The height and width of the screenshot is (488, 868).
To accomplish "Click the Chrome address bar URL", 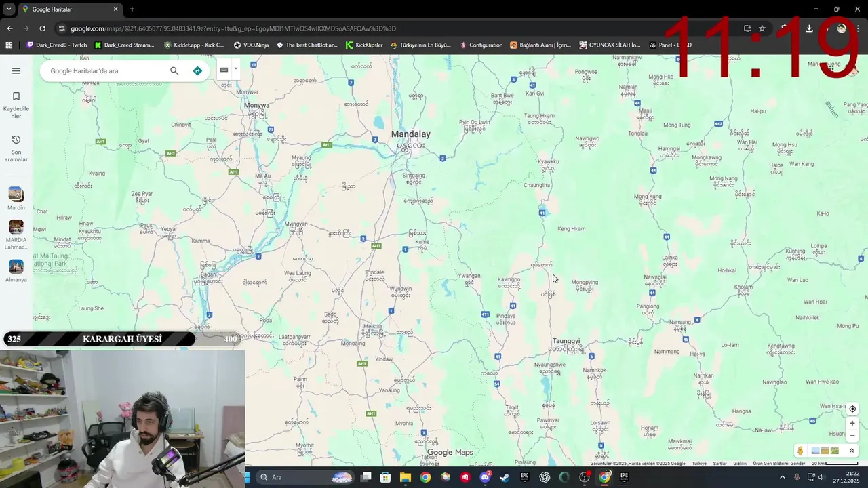I will tap(233, 28).
